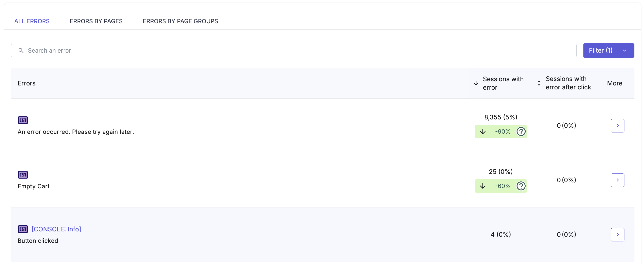Click the 8,355 (5%) sessions value
Image resolution: width=644 pixels, height=264 pixels.
[x=501, y=117]
